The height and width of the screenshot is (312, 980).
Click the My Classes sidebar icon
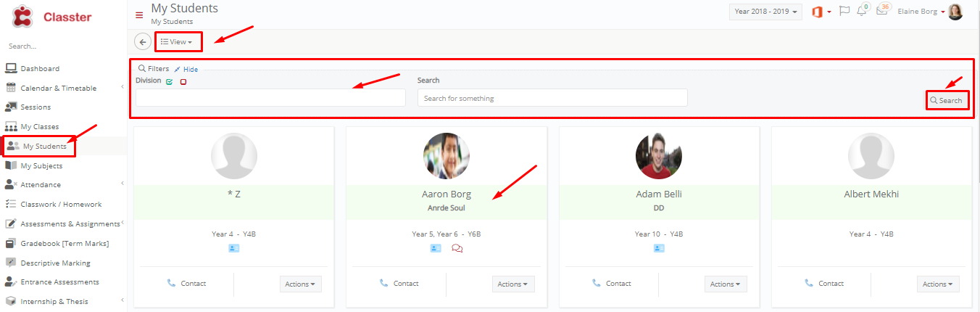pyautogui.click(x=11, y=126)
